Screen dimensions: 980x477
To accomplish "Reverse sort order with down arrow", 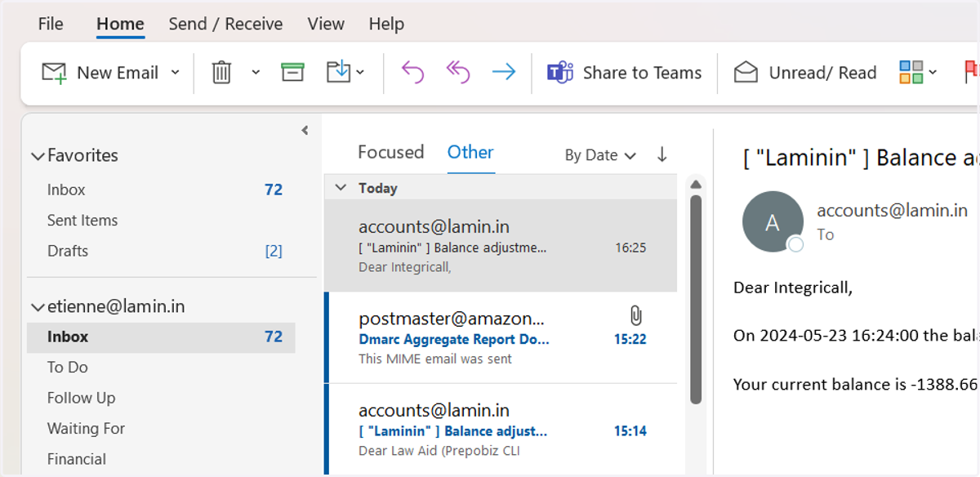I will point(662,154).
